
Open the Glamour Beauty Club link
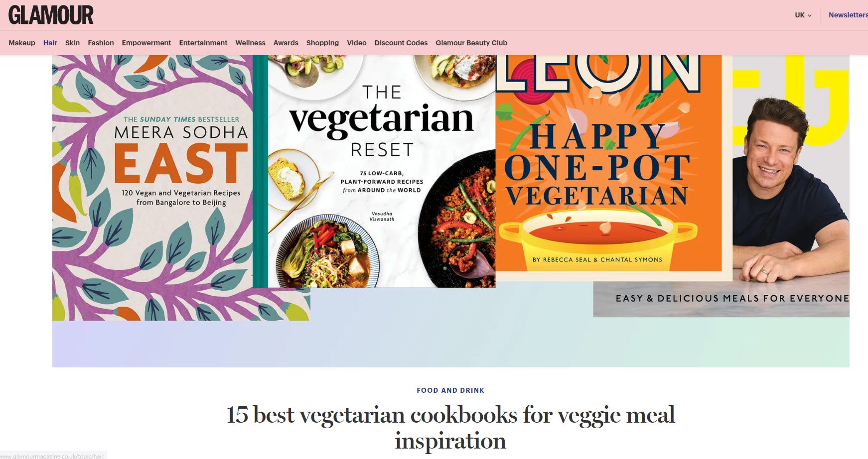point(471,43)
